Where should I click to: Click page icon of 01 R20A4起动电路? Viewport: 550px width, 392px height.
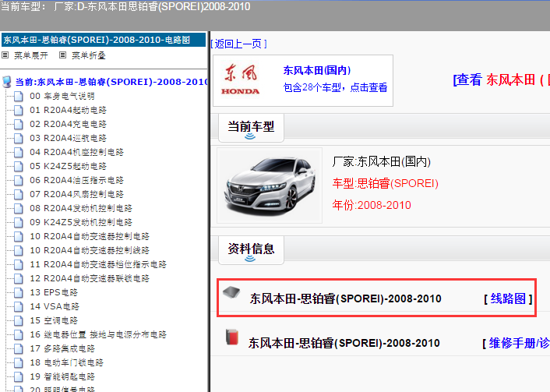click(x=19, y=110)
